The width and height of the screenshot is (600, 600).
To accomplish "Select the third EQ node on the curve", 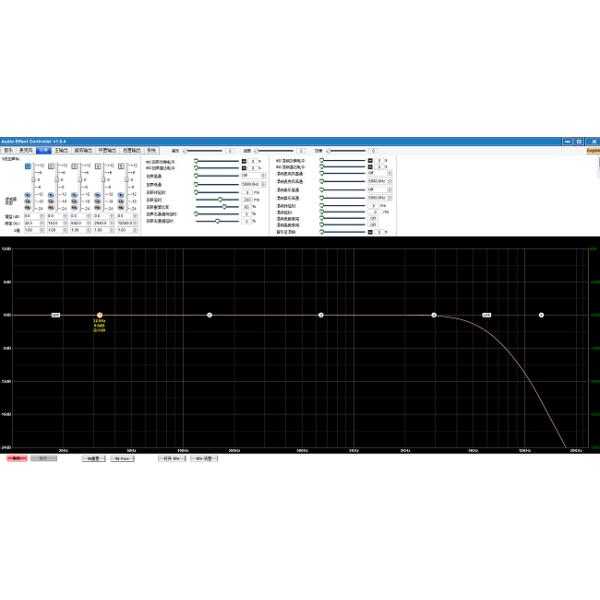I will coord(321,315).
